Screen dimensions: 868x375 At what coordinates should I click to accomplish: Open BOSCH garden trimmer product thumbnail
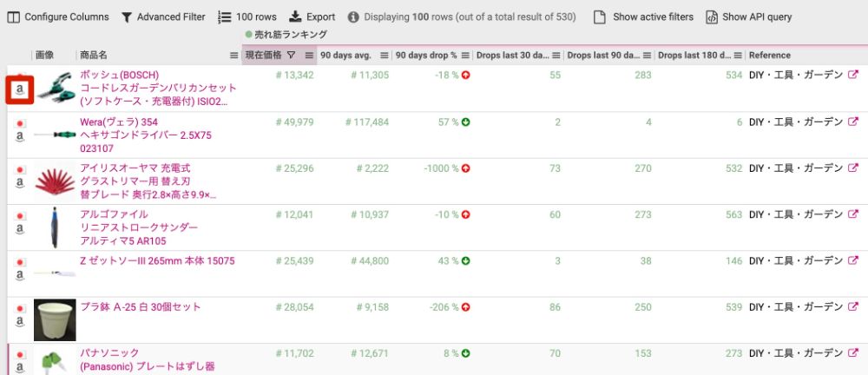point(56,88)
